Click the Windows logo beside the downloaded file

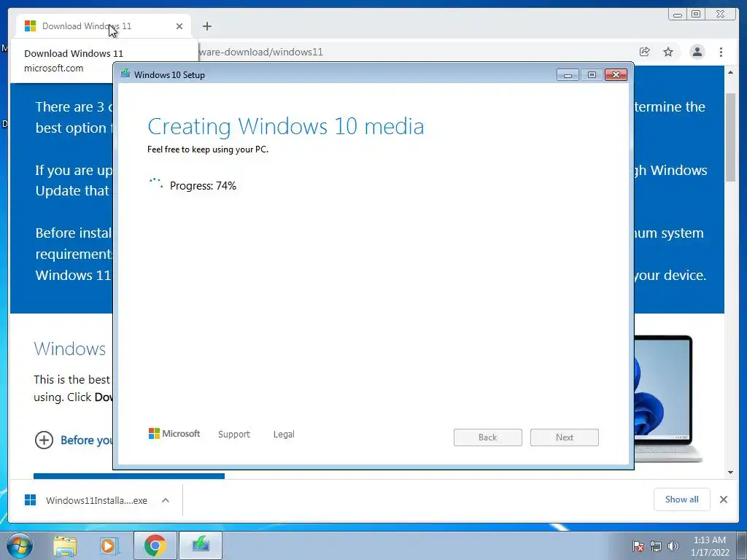tap(30, 500)
